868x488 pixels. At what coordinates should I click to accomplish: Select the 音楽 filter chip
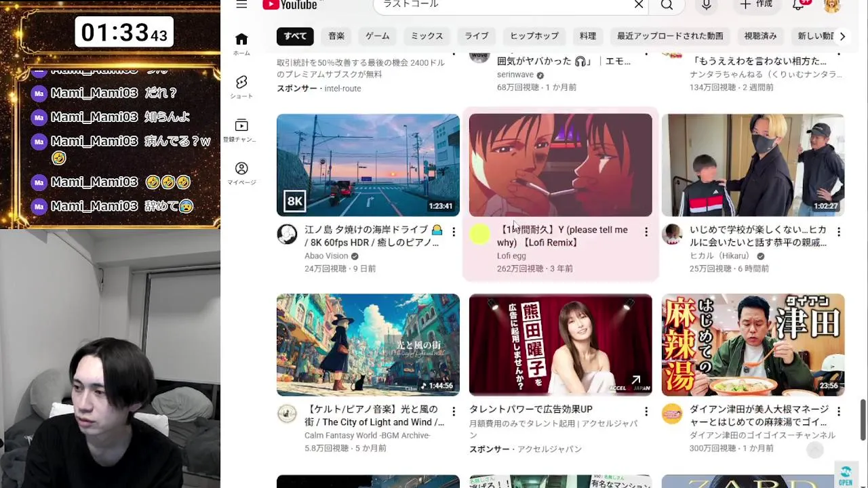[336, 36]
